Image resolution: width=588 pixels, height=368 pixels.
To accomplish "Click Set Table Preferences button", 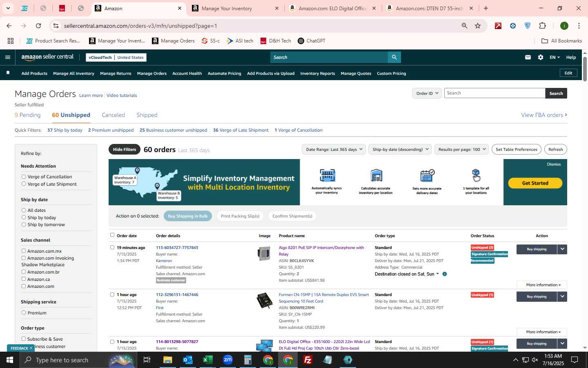I will (x=517, y=149).
